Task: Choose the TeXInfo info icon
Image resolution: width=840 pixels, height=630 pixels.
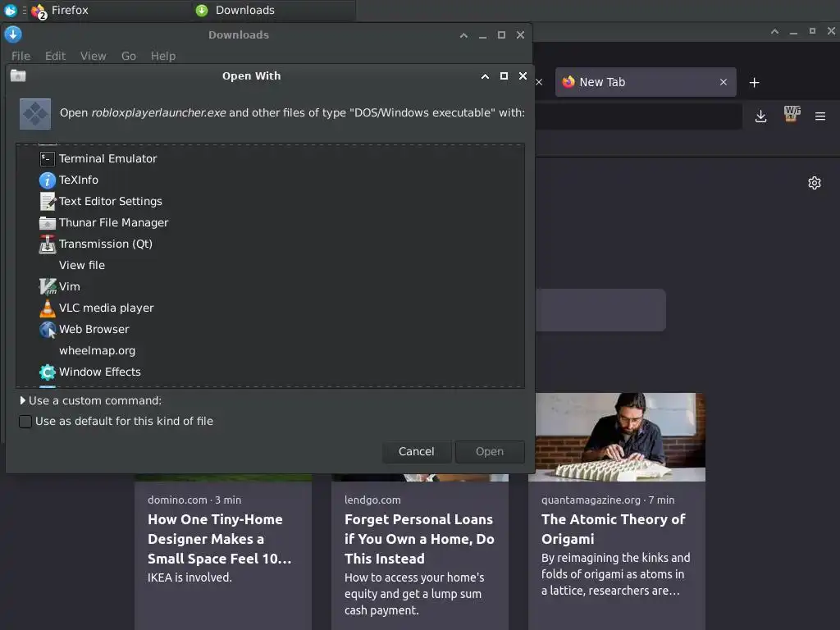Action: click(47, 180)
